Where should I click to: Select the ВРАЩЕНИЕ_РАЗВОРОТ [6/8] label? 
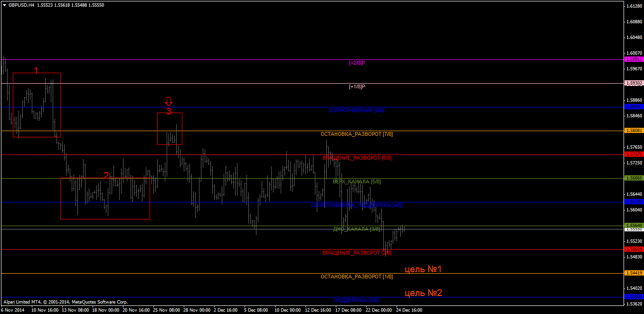[x=357, y=158]
